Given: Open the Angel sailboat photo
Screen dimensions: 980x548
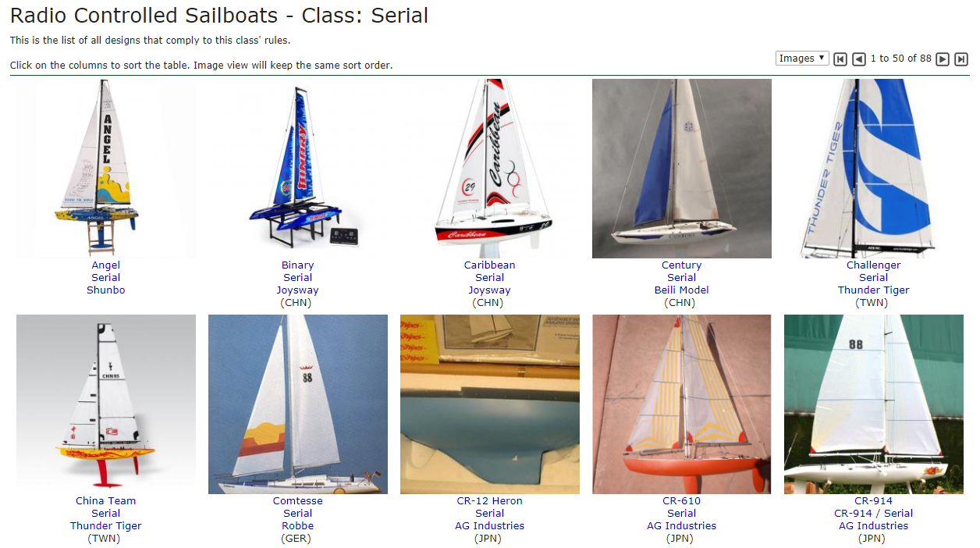Looking at the screenshot, I should point(106,169).
